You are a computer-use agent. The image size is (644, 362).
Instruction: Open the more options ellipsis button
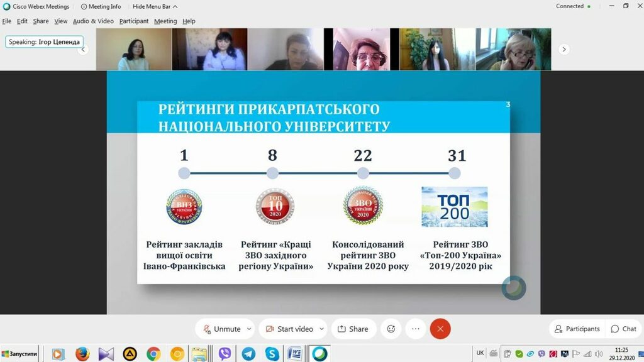click(x=415, y=329)
